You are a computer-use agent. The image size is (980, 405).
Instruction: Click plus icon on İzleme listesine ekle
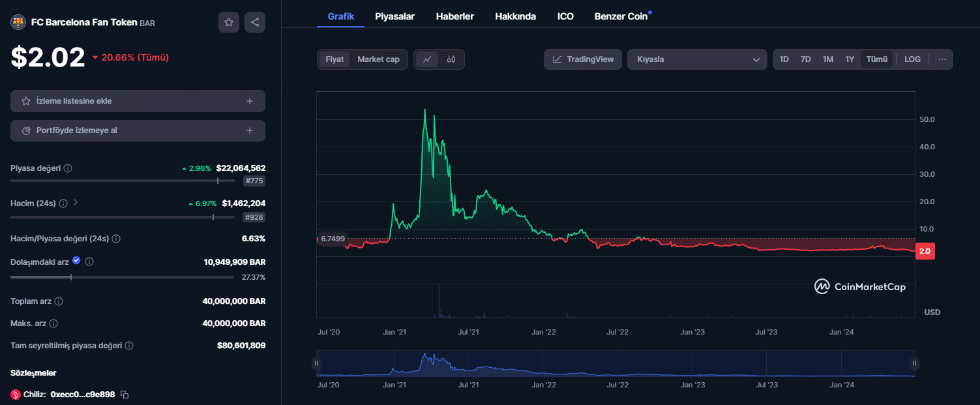[x=250, y=101]
